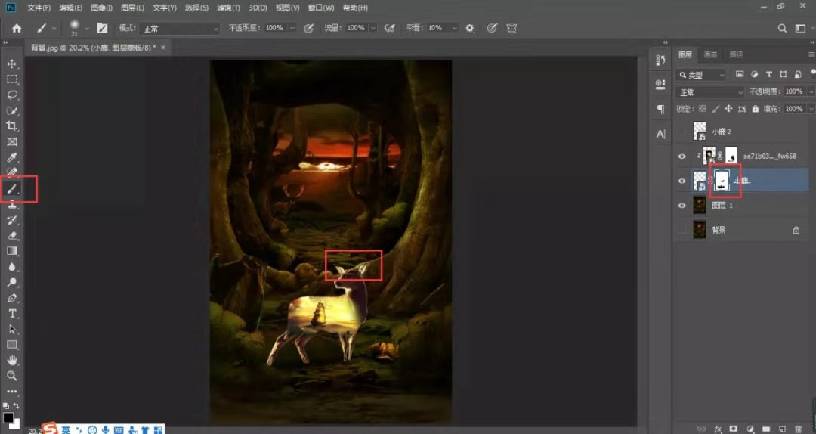Switch to the Channels tab in layers panel
This screenshot has width=816, height=434.
coord(710,54)
